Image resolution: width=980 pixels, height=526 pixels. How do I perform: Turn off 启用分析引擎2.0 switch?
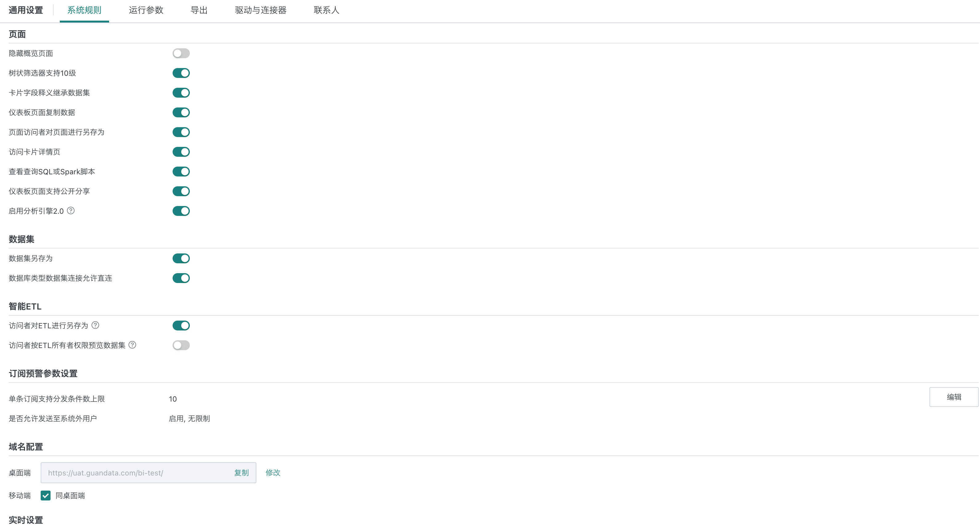[x=181, y=211]
